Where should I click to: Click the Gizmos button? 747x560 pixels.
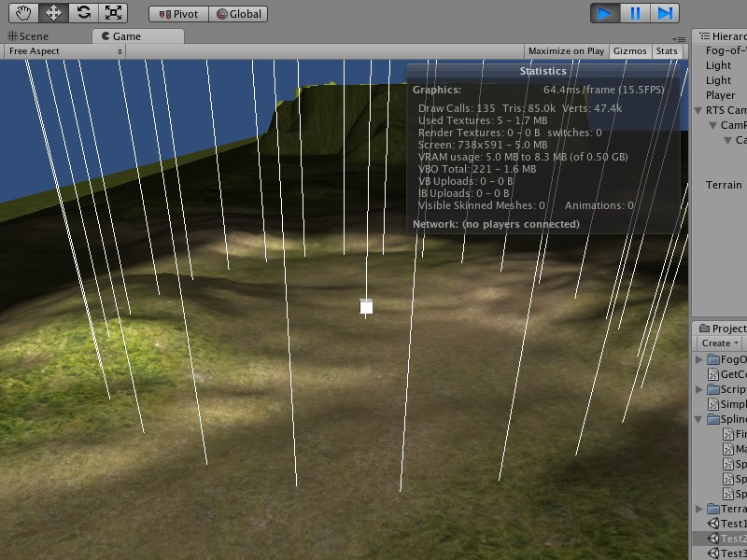tap(629, 51)
